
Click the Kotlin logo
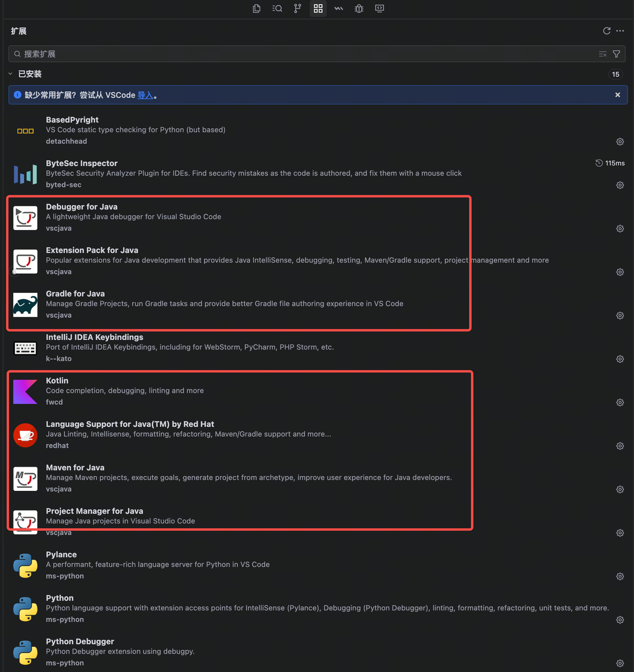coord(25,392)
